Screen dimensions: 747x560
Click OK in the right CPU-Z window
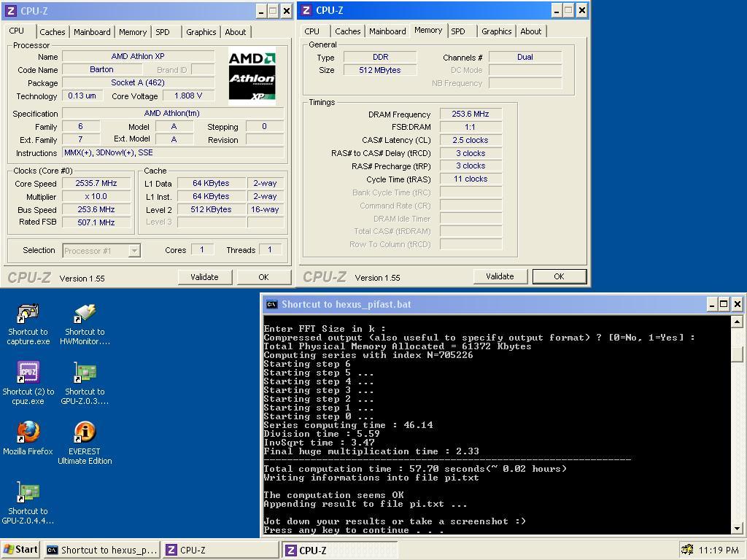[560, 276]
